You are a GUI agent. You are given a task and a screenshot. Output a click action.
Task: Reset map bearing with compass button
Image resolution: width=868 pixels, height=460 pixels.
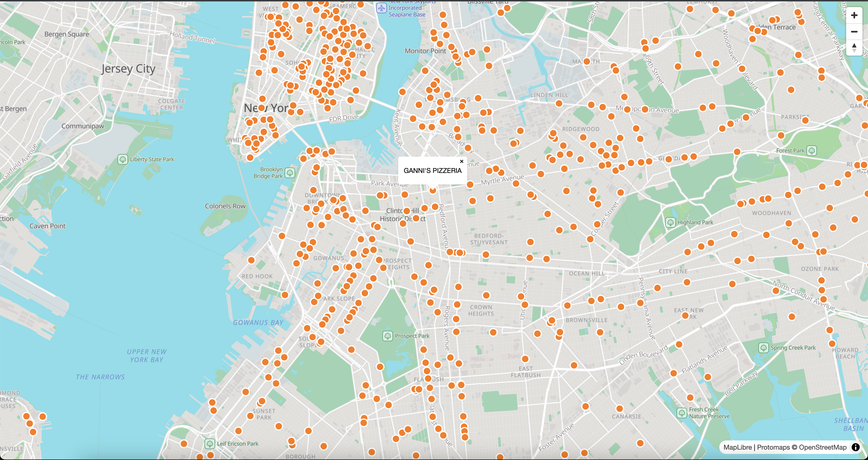pyautogui.click(x=854, y=47)
